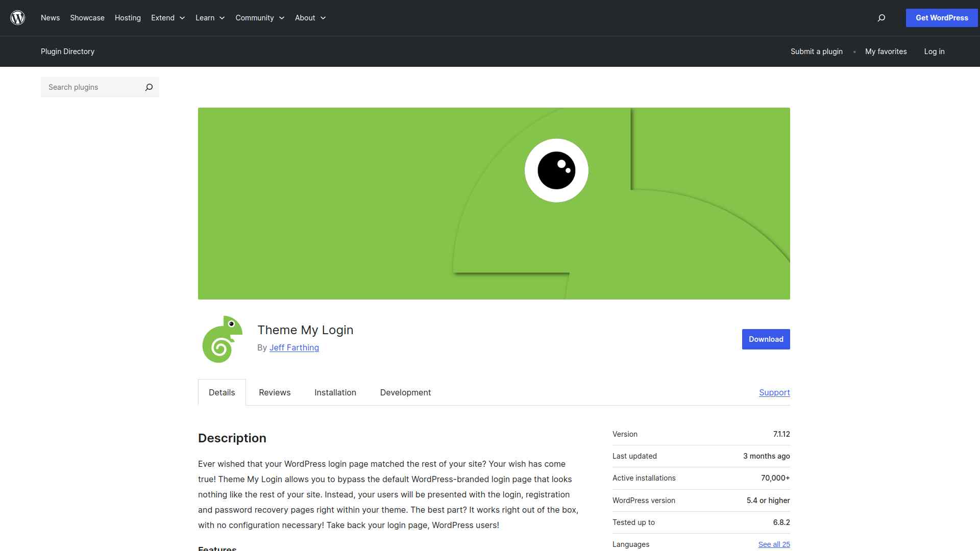
Task: Click the Theme My Login title text
Action: click(305, 330)
